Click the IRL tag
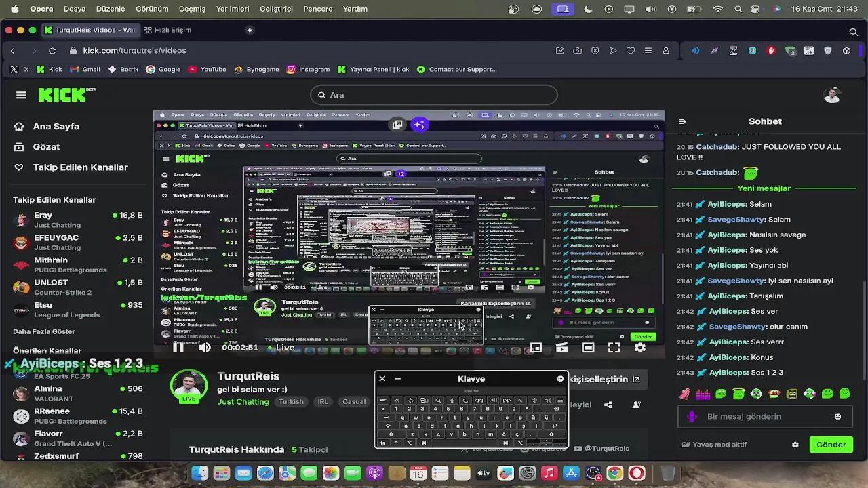This screenshot has width=868, height=488. pos(323,401)
